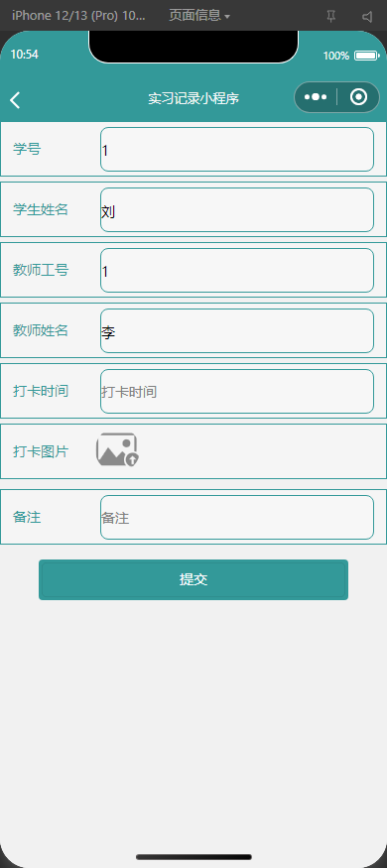Click the battery indicator in the status bar

(x=366, y=56)
